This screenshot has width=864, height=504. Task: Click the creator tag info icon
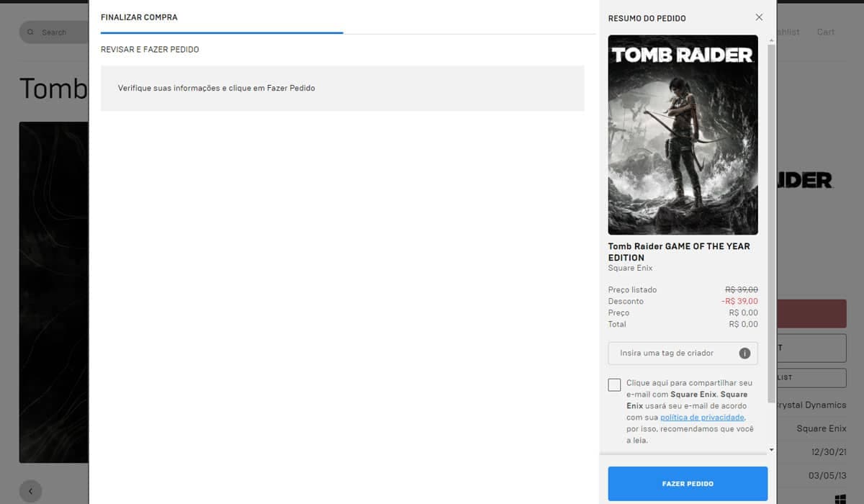[744, 354]
